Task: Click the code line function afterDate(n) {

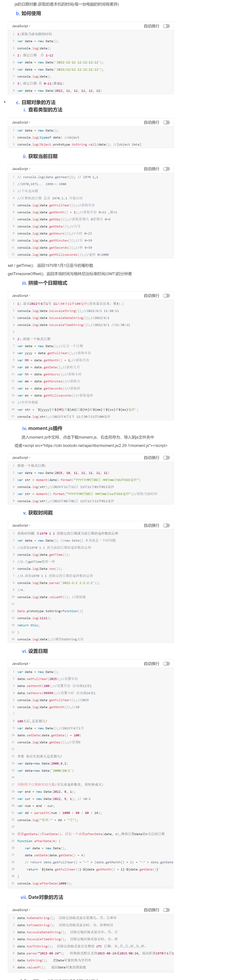Action: point(39,841)
